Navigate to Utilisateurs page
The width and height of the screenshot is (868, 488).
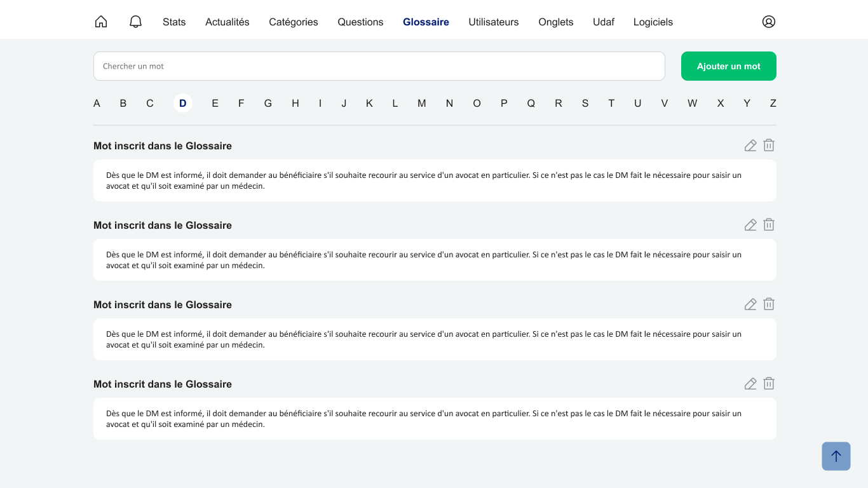click(493, 22)
